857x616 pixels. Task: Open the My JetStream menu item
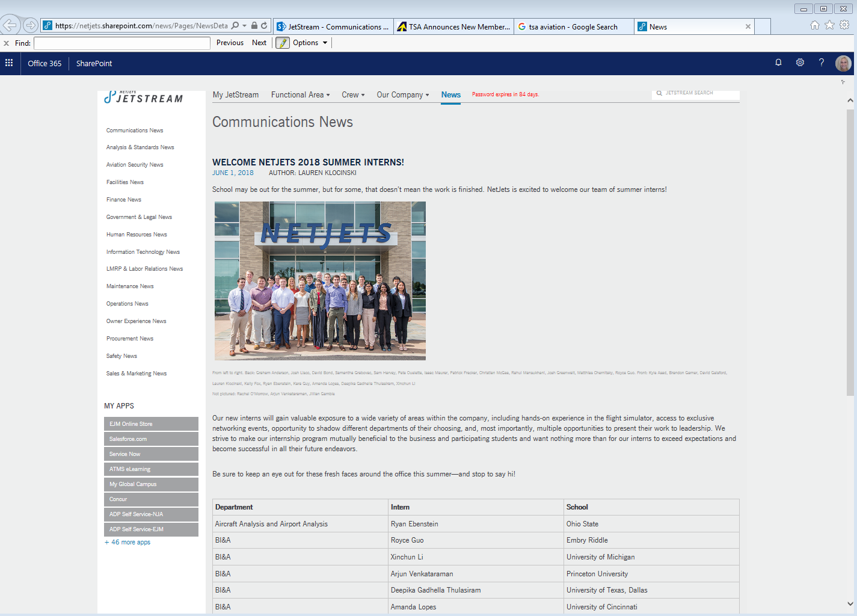[x=236, y=95]
